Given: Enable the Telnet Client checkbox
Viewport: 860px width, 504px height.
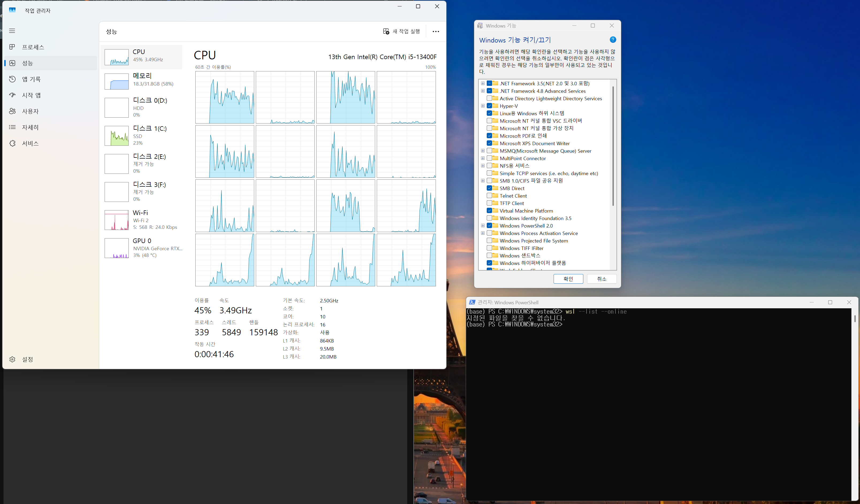Looking at the screenshot, I should 489,196.
